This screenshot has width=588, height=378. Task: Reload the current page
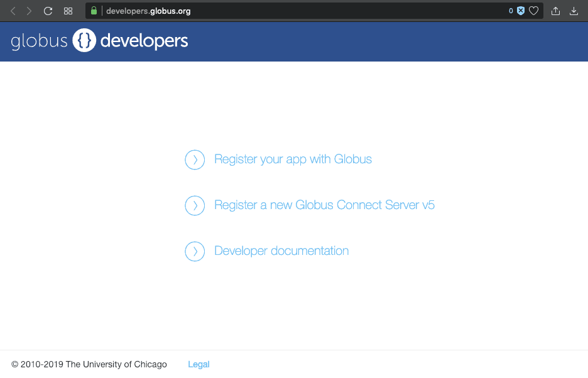point(48,11)
